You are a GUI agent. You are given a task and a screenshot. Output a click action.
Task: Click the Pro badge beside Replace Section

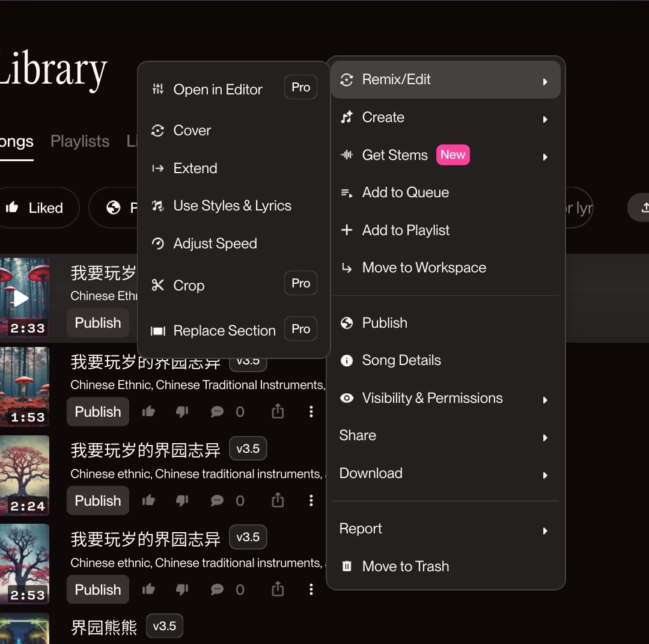[x=301, y=329]
